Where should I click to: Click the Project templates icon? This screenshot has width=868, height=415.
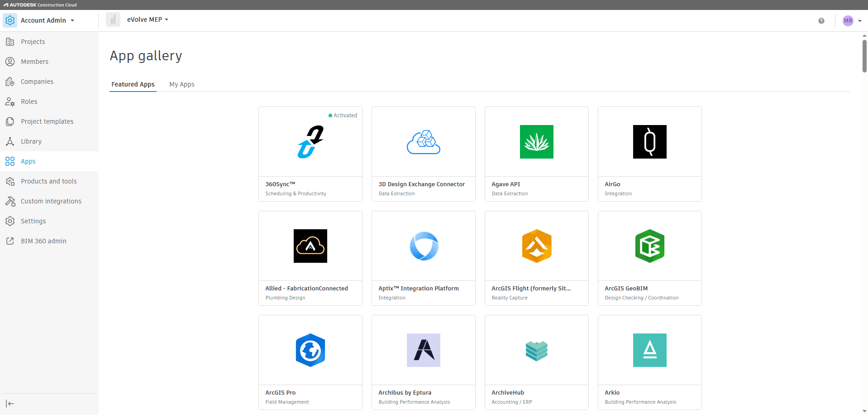coord(10,121)
